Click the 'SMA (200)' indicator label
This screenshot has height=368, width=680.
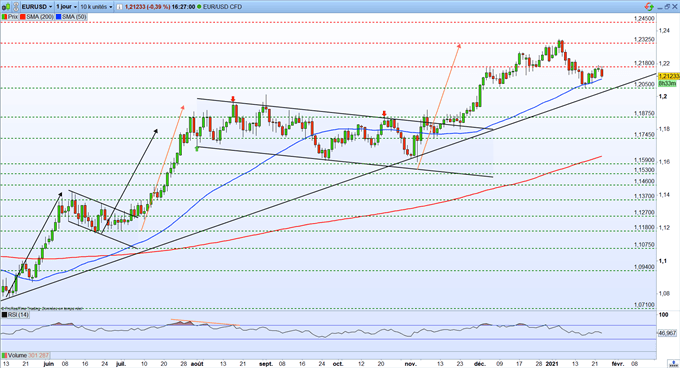40,17
